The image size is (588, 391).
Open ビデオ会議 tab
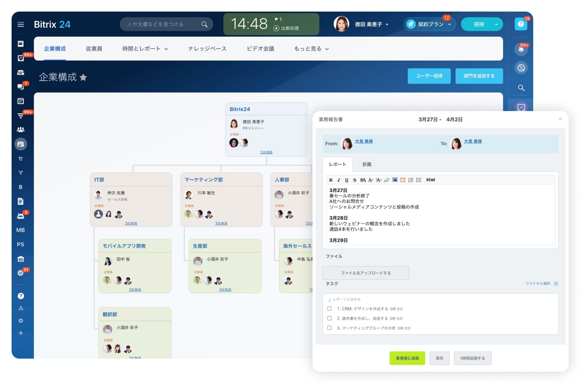tap(260, 49)
